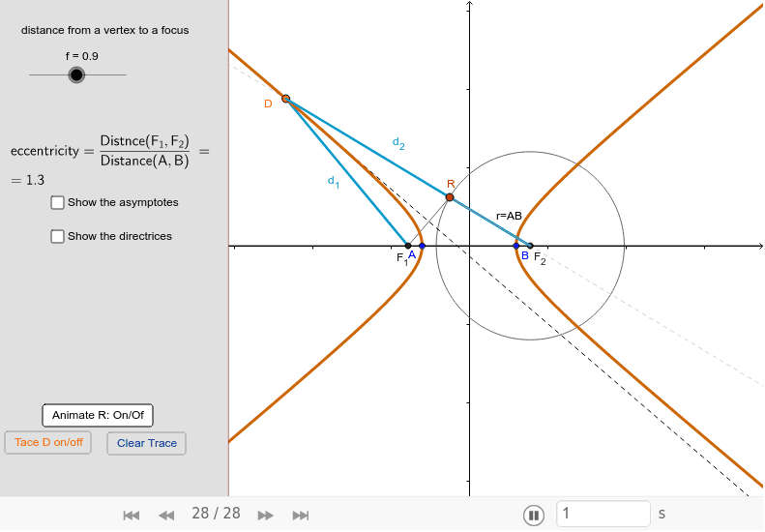Select orange point D on hyperbola

[x=286, y=99]
